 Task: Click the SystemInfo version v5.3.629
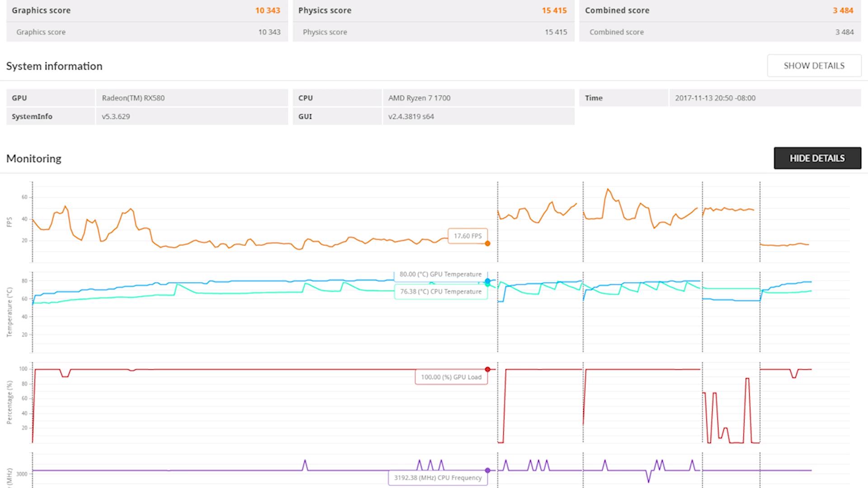tap(116, 117)
